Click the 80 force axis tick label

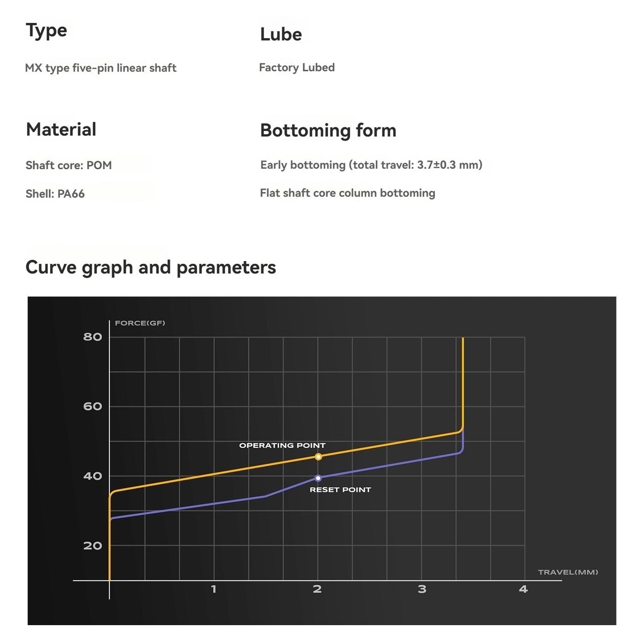pos(92,337)
